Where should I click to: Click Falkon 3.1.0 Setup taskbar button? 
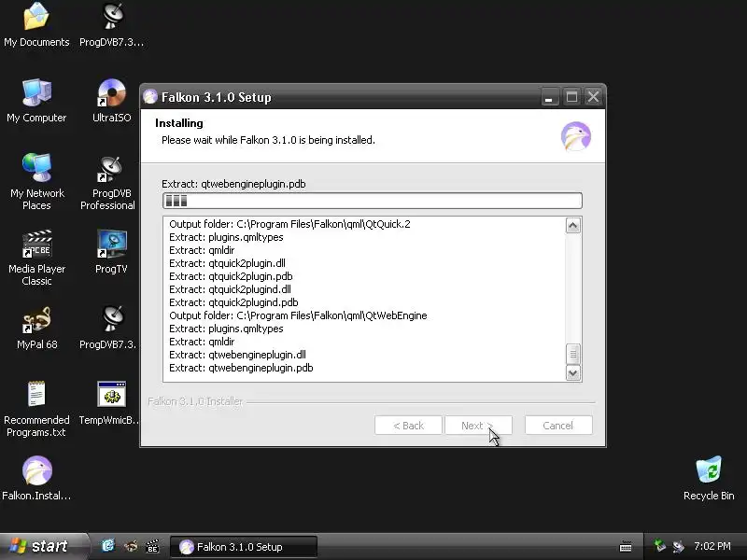[x=244, y=547]
